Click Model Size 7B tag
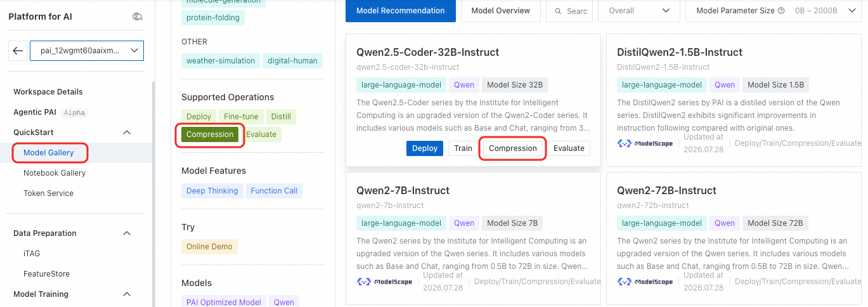 click(x=513, y=223)
